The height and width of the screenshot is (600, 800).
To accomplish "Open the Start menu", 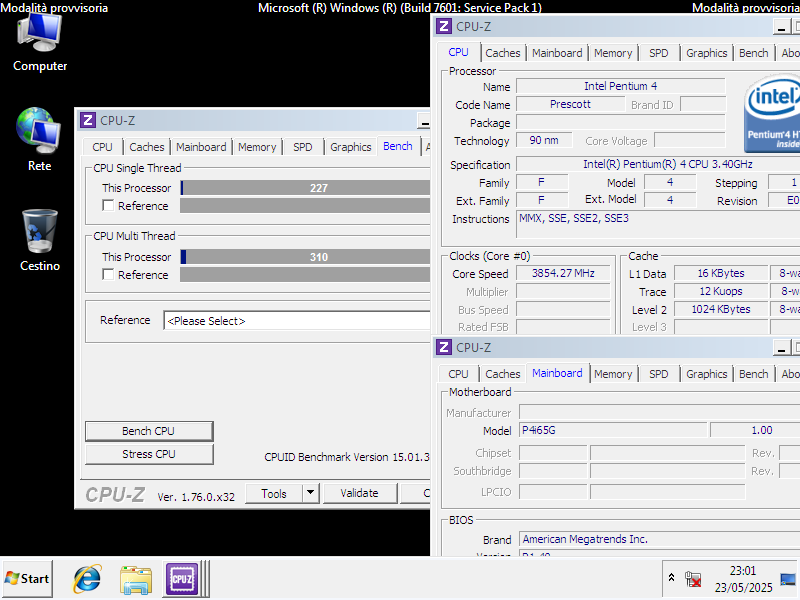I will pos(25,579).
